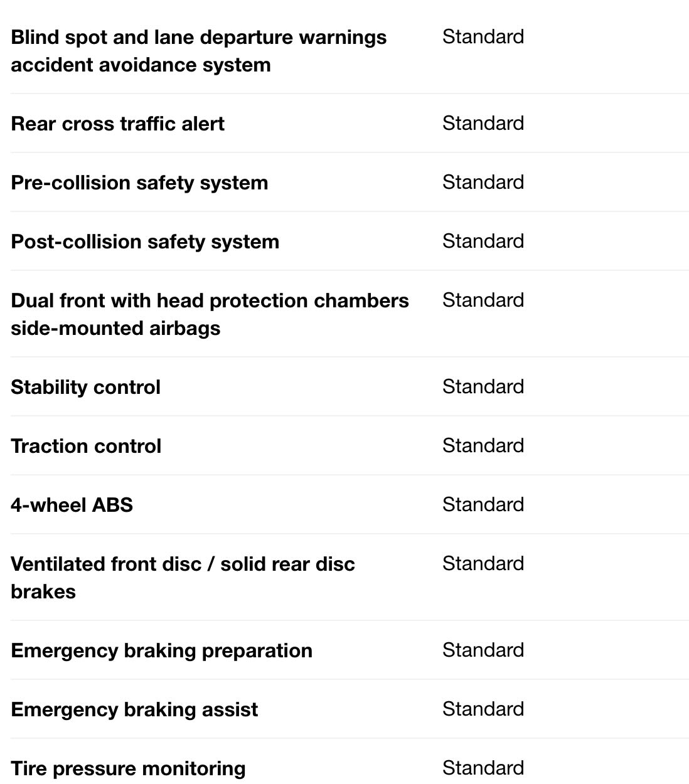Click the Tire pressure monitoring label
689x784 pixels.
click(x=128, y=768)
